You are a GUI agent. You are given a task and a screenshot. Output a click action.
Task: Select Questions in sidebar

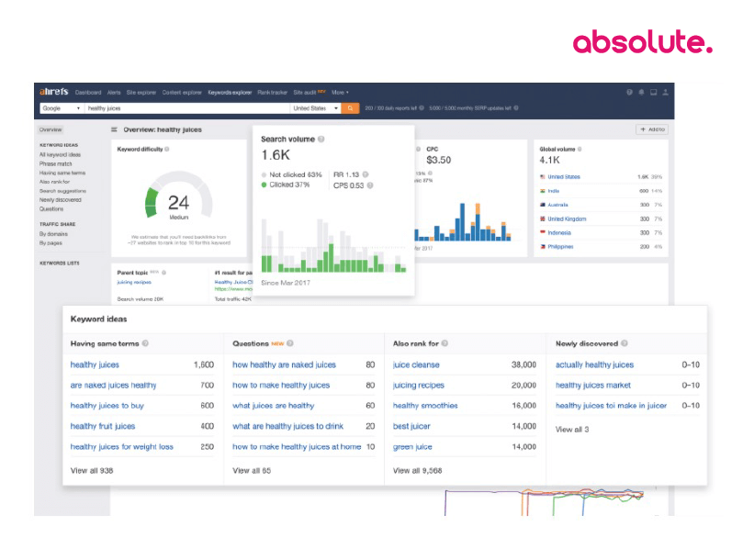coord(51,209)
